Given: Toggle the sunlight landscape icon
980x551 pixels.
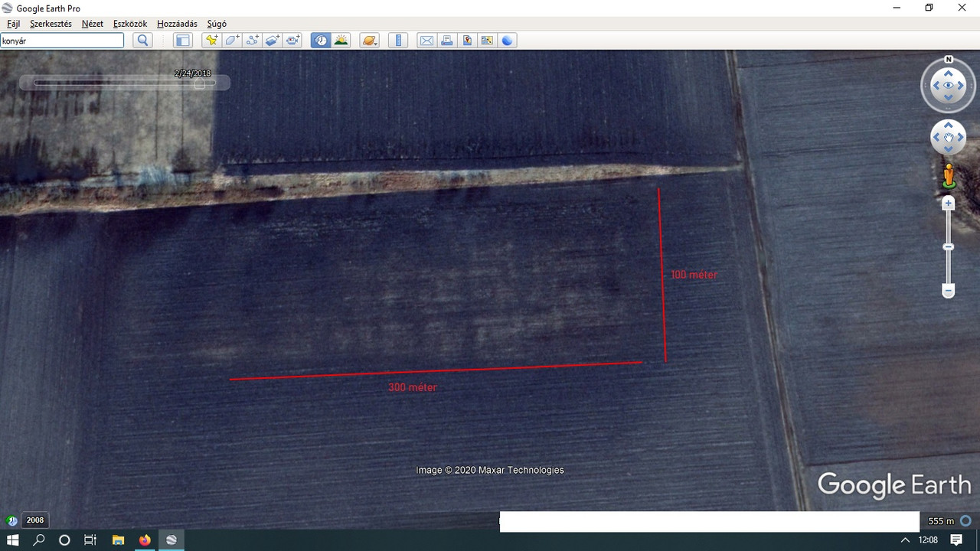Looking at the screenshot, I should [341, 41].
